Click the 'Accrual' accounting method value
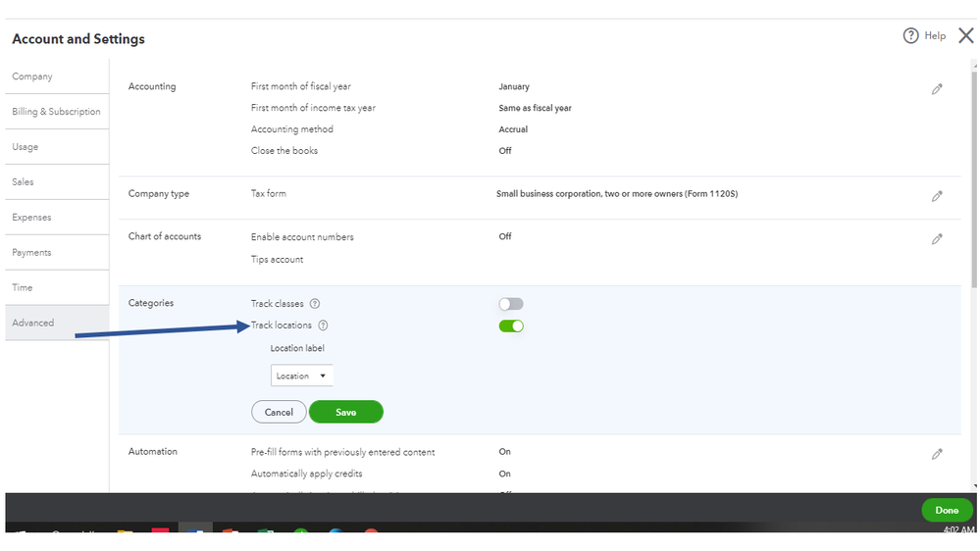 click(x=513, y=129)
